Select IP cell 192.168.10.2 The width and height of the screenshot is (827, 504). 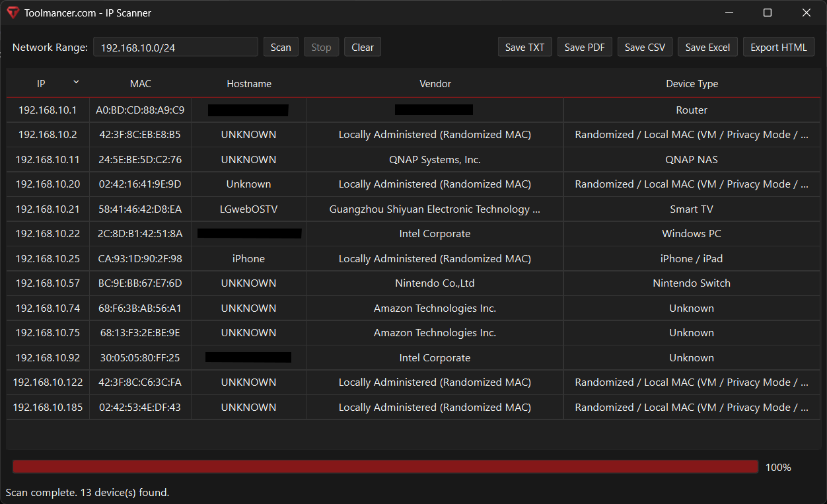pyautogui.click(x=48, y=135)
